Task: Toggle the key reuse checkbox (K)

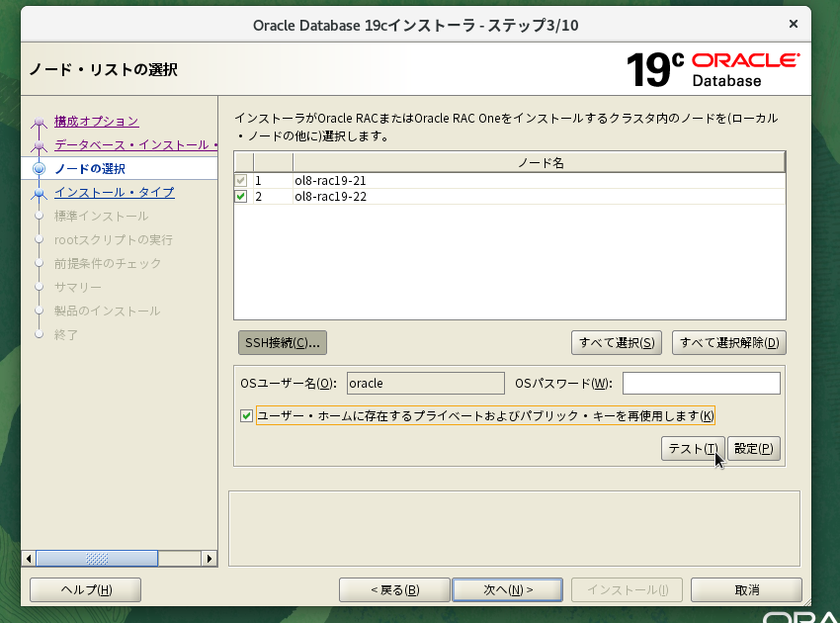Action: pyautogui.click(x=246, y=416)
